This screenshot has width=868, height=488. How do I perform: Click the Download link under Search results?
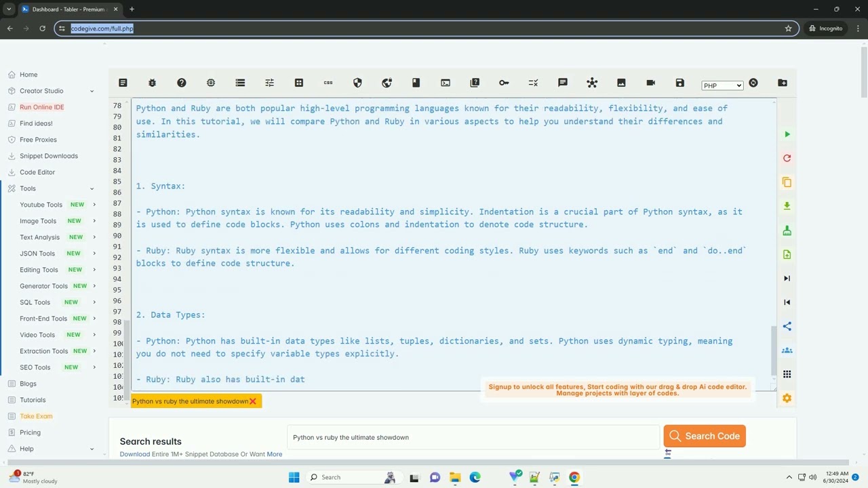tap(135, 454)
